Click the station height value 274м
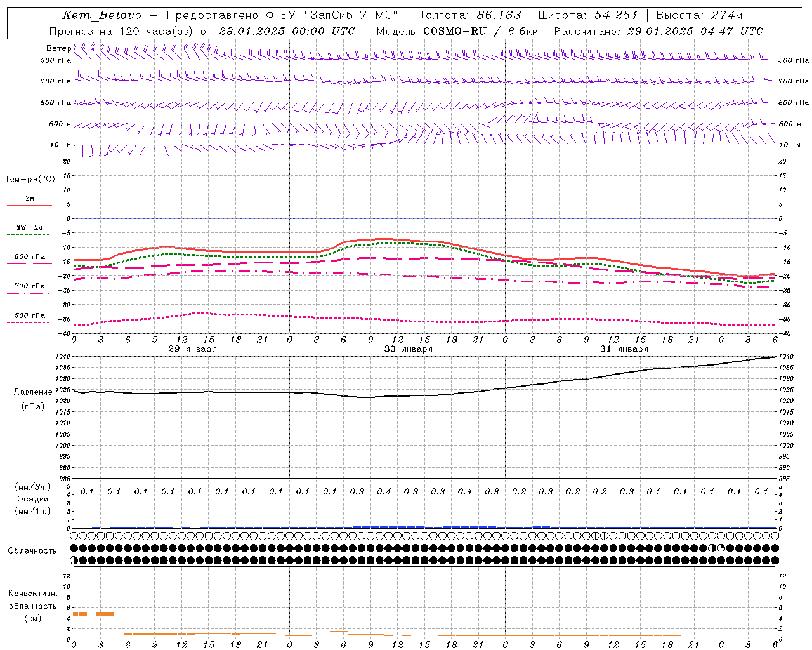Viewport: 812px width, 650px height. click(x=726, y=15)
